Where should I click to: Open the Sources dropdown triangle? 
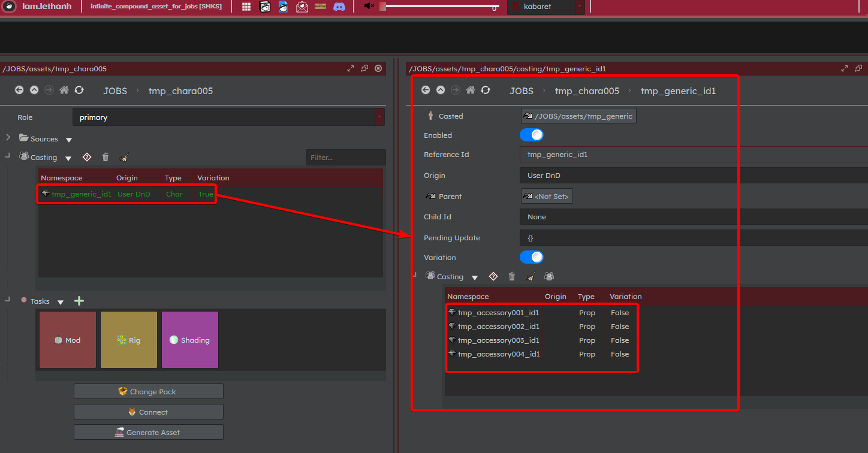point(69,140)
